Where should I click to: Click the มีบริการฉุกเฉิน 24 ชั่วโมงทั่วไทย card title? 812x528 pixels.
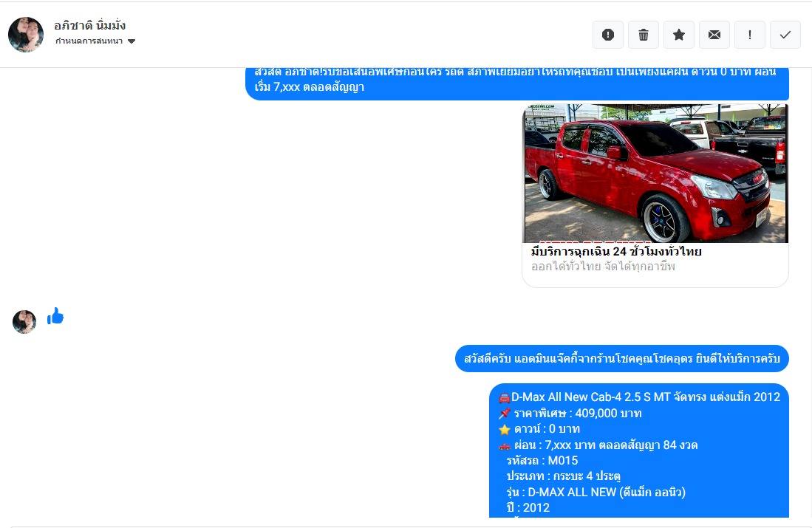(616, 252)
